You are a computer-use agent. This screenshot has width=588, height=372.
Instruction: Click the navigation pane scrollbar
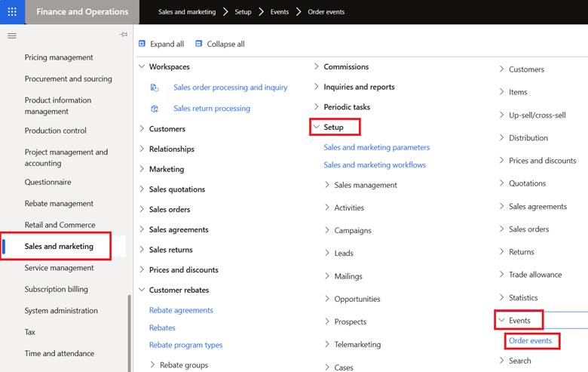coord(130,334)
